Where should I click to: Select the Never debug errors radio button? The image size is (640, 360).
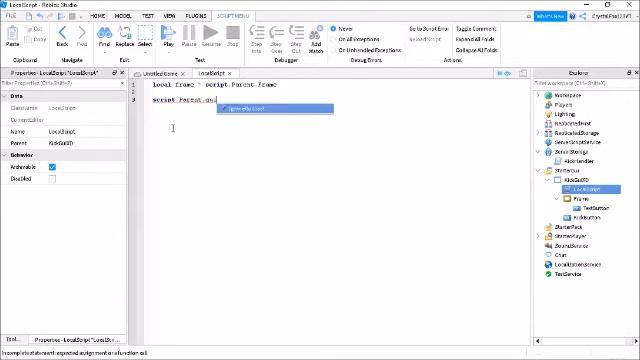[x=333, y=29]
